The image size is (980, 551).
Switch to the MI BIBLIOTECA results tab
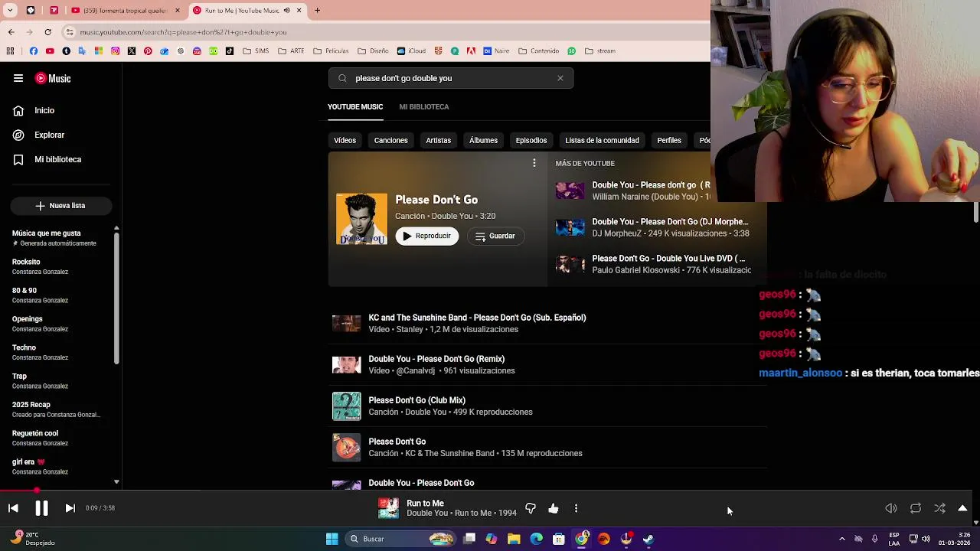click(423, 106)
